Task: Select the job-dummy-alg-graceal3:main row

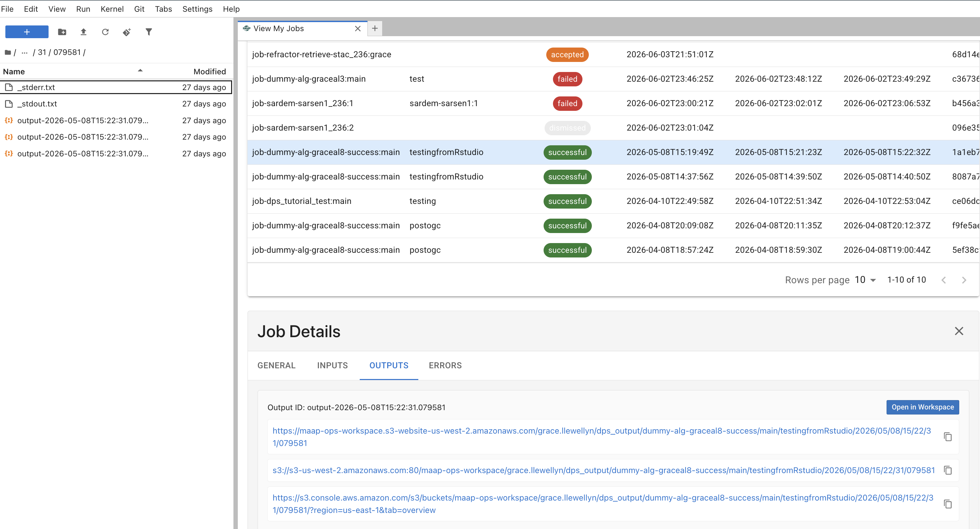Action: point(613,79)
